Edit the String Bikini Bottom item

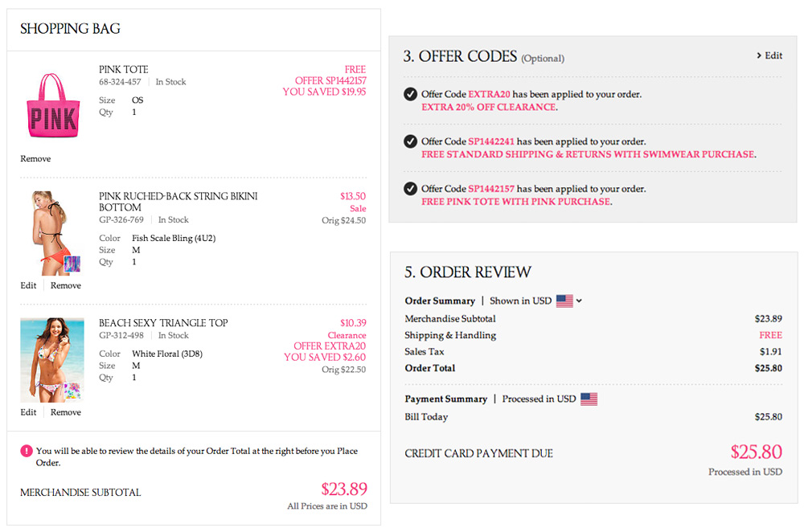[x=28, y=285]
